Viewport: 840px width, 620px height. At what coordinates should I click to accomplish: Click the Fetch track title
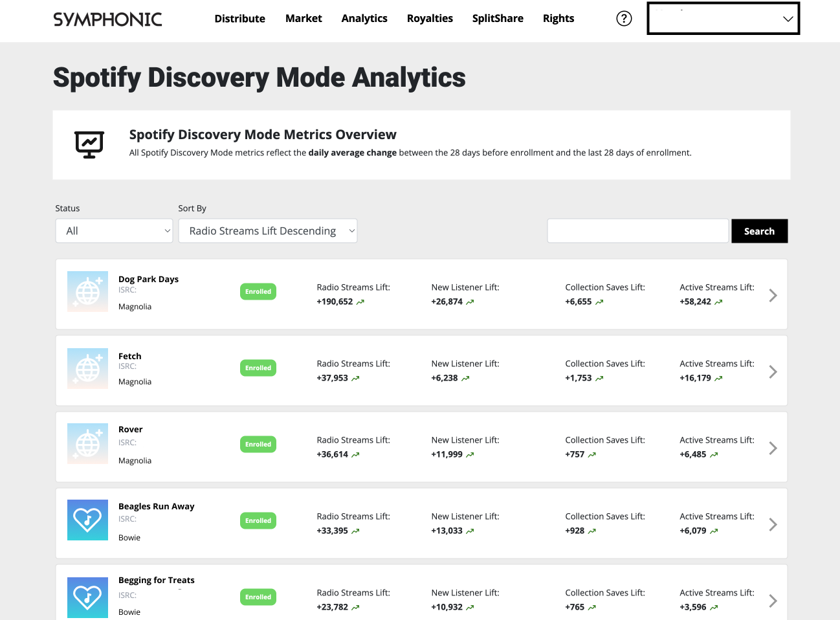coord(130,356)
